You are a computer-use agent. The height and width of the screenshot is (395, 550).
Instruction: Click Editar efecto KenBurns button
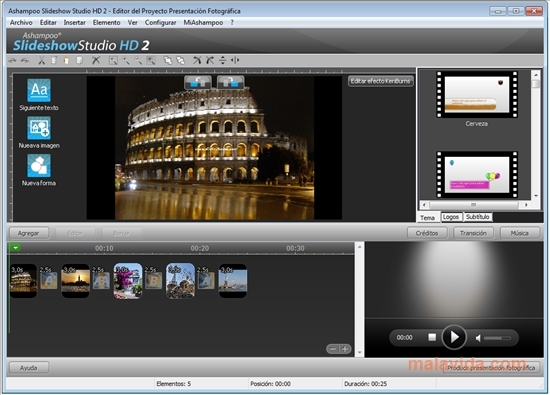pos(380,81)
